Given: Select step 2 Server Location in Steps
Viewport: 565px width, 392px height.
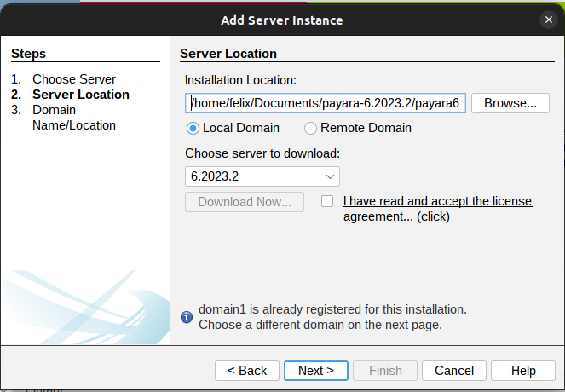Looking at the screenshot, I should tap(80, 95).
